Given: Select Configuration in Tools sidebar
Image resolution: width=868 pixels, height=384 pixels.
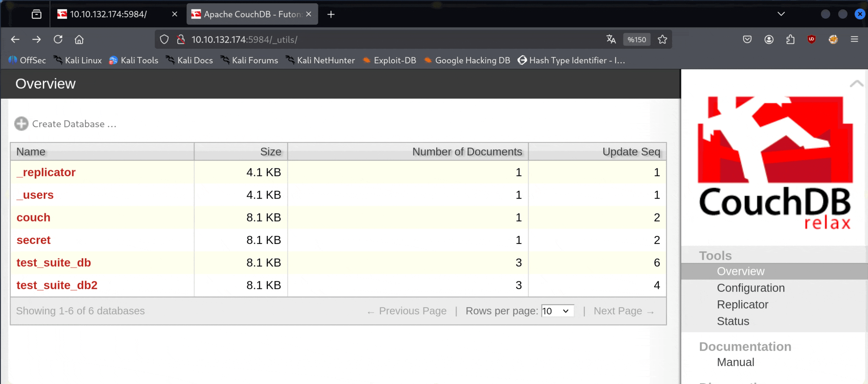Looking at the screenshot, I should 751,288.
